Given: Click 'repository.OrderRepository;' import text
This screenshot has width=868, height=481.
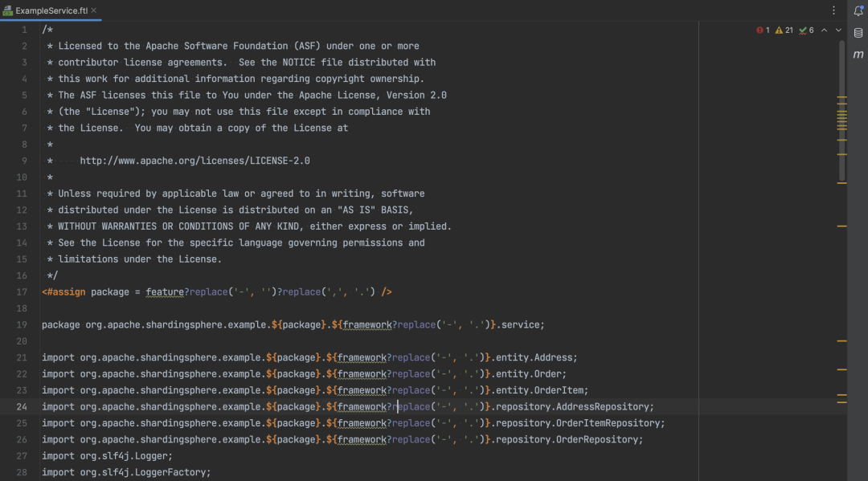Looking at the screenshot, I should 569,439.
